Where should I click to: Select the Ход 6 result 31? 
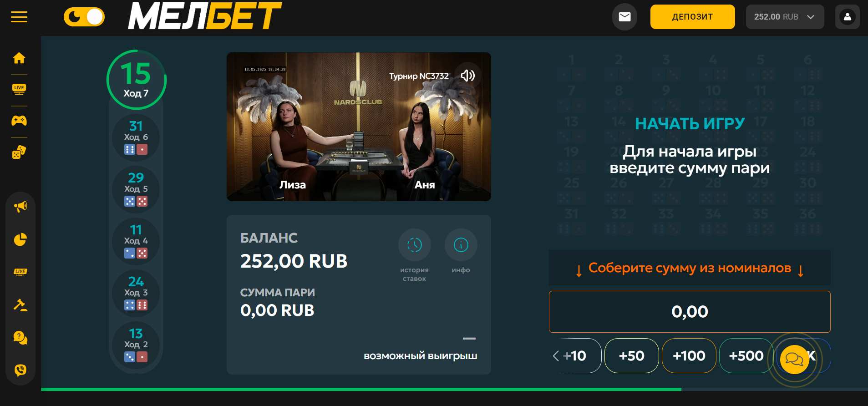[136, 137]
